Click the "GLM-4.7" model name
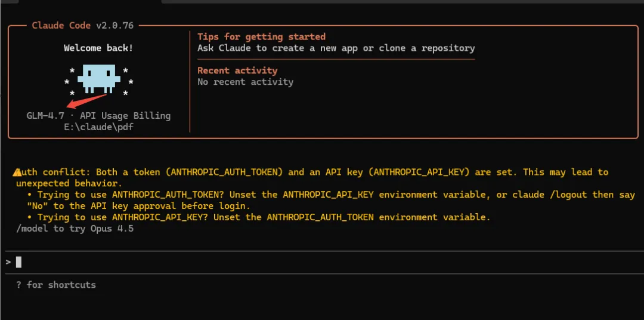 point(45,116)
